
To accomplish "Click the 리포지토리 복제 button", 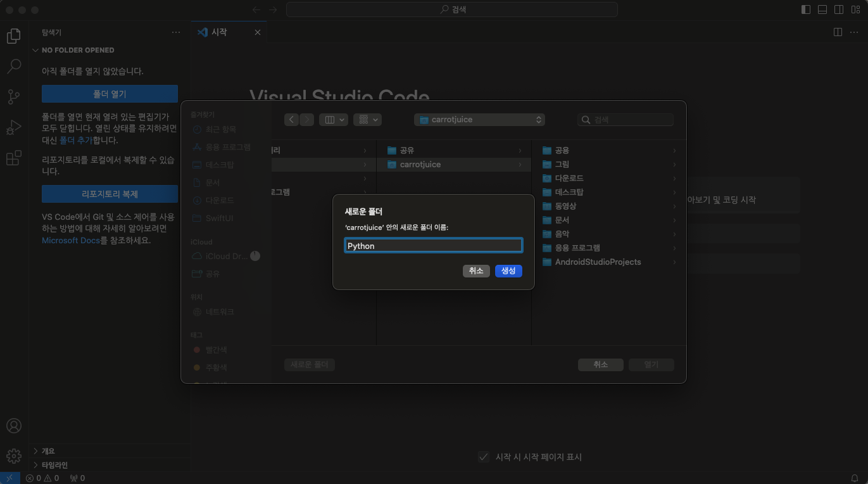I will tap(110, 194).
